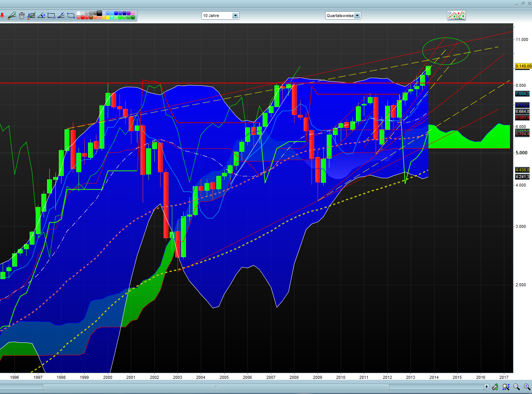Viewport: 532px width, 394px height.
Task: Click the trend line drawing tool
Action: pyautogui.click(x=12, y=16)
